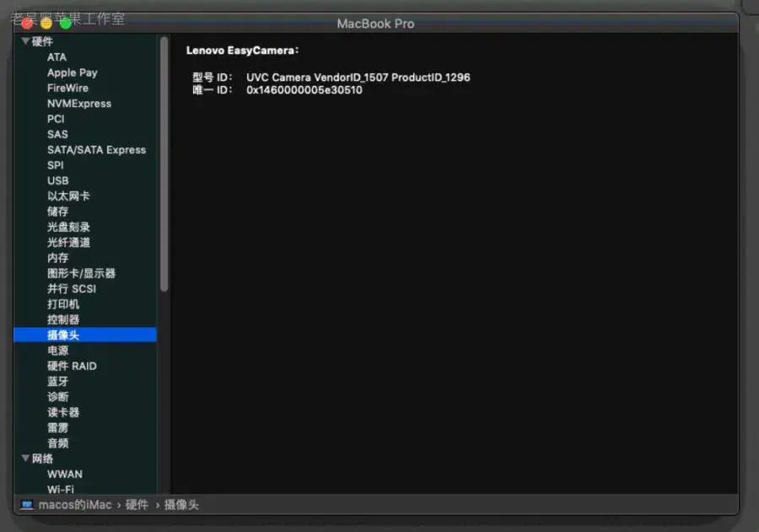Select the highlighted 摄像头 camera entry
This screenshot has width=759, height=532.
click(85, 335)
